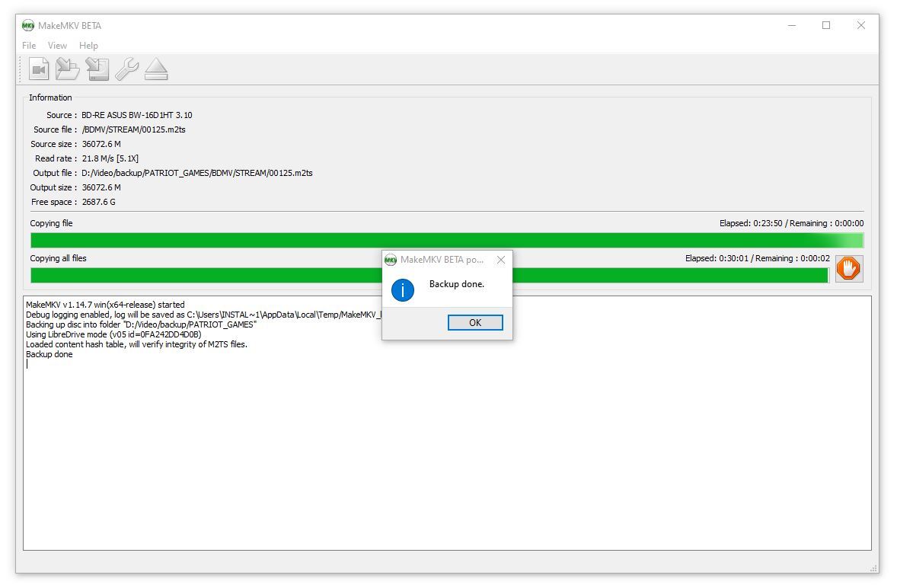Click the MakeMKV logo in main title bar
897x588 pixels.
[28, 26]
